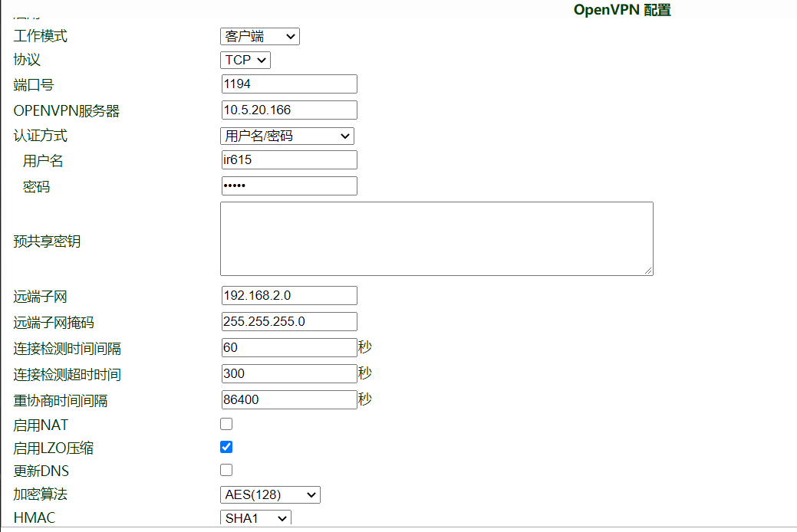Open the 认证方式 dropdown
This screenshot has width=797, height=532.
[287, 136]
